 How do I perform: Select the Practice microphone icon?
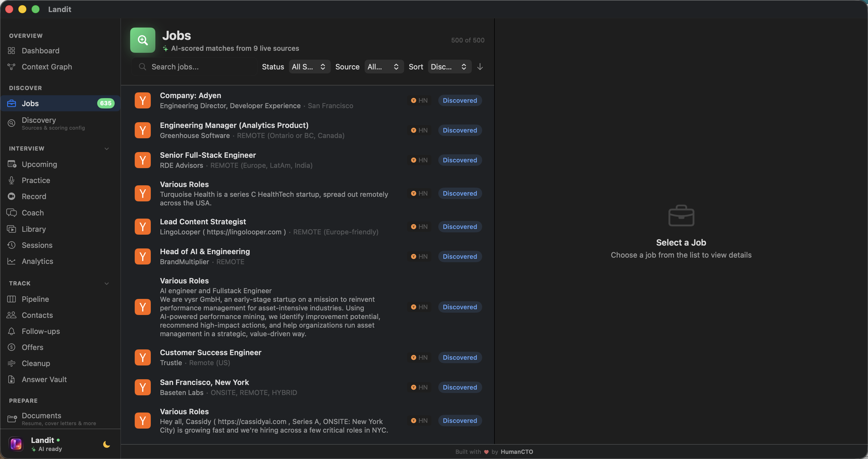point(11,180)
